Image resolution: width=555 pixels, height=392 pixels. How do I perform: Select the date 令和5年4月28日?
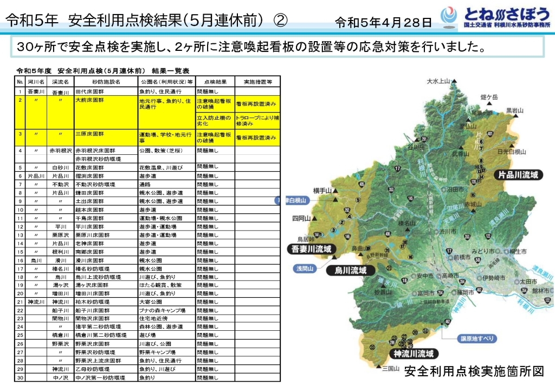pyautogui.click(x=383, y=23)
